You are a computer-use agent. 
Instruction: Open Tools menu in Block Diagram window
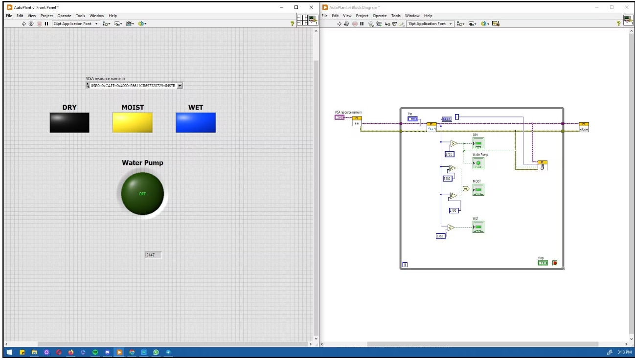pyautogui.click(x=396, y=16)
